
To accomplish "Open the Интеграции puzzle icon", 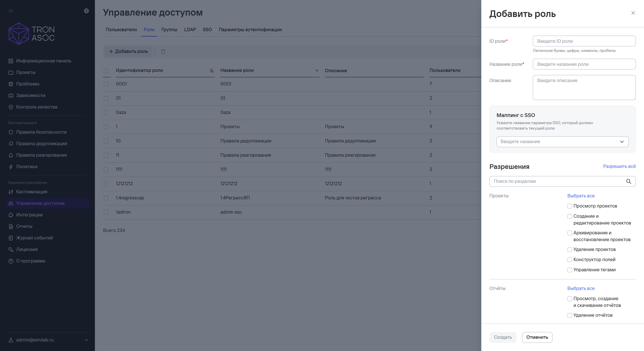I will point(11,215).
